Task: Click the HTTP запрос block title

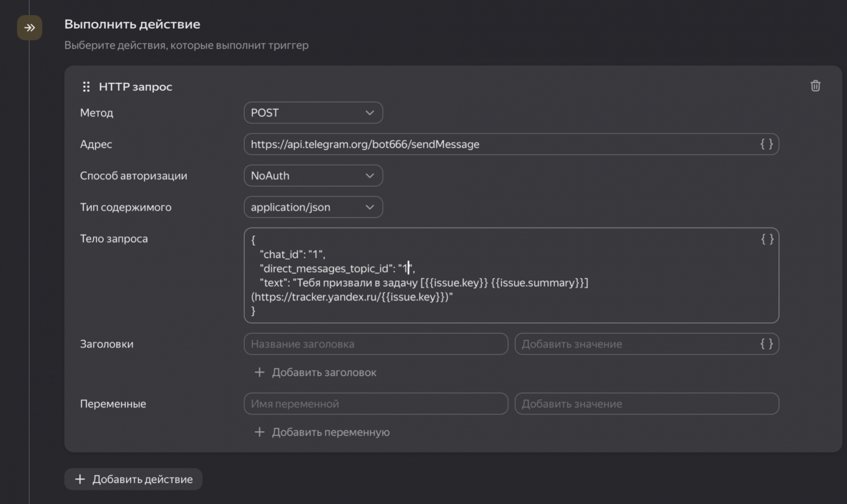Action: point(135,87)
